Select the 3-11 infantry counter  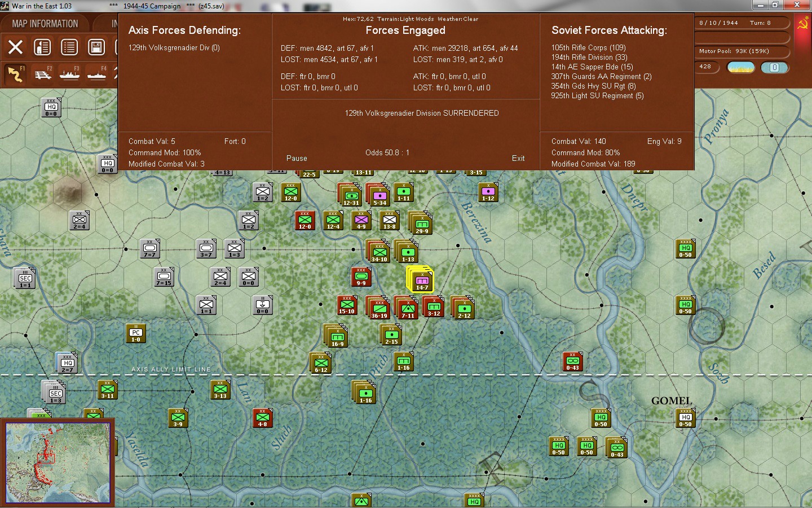(108, 390)
